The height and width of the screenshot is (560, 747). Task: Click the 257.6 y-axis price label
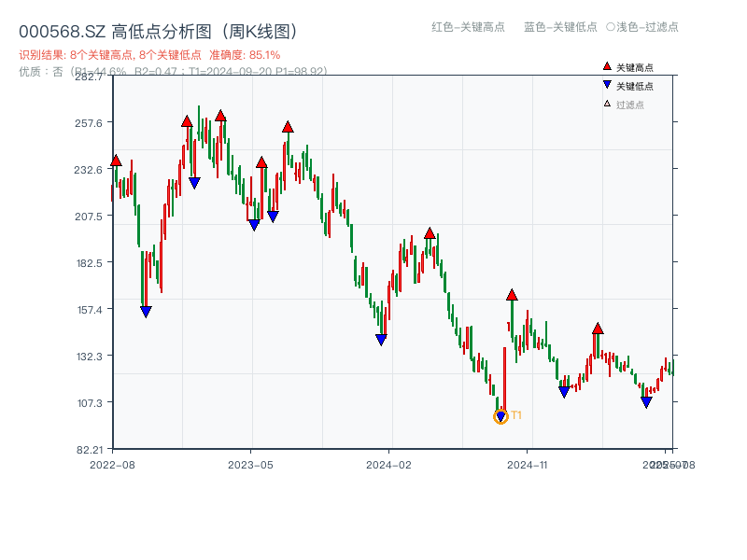89,123
